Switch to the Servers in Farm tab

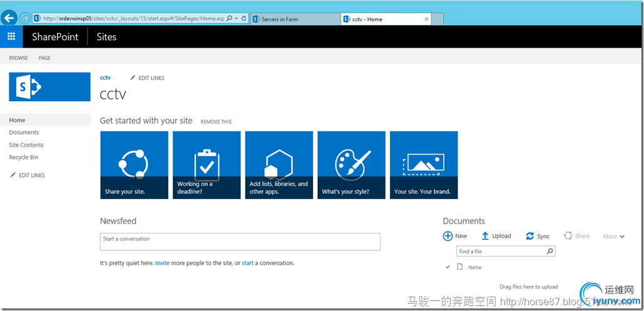coord(295,19)
